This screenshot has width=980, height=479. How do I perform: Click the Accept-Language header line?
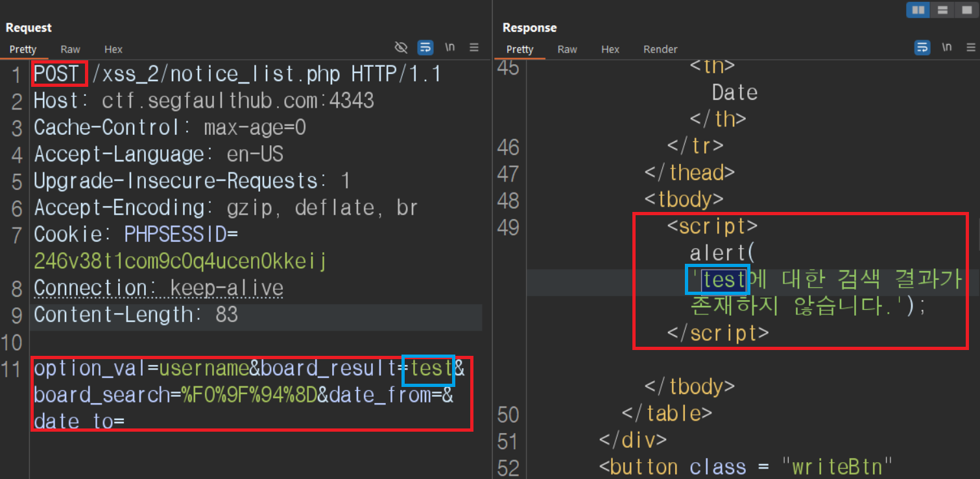(159, 154)
